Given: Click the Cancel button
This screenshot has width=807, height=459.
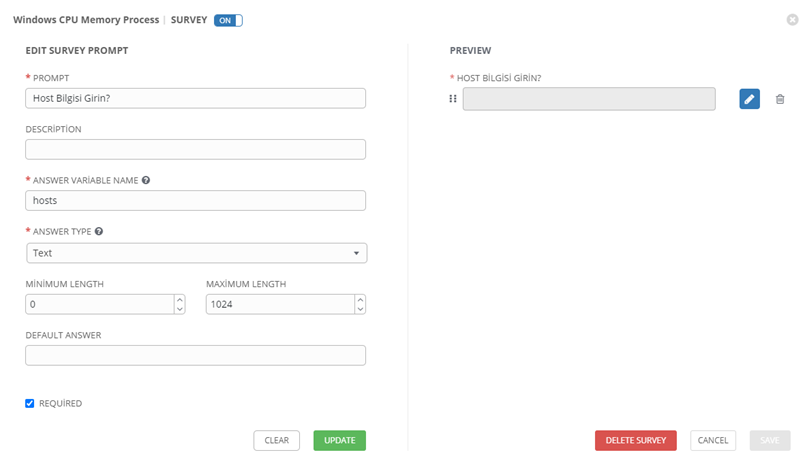Looking at the screenshot, I should tap(713, 440).
